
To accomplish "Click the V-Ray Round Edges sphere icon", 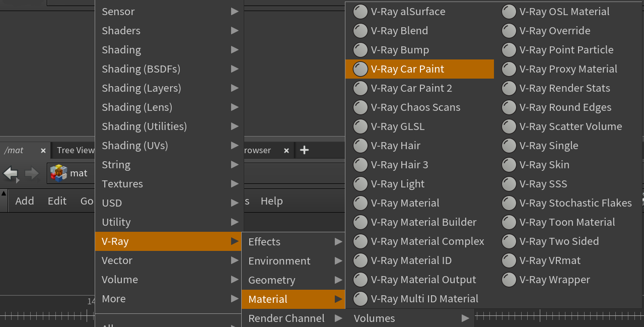I will (x=509, y=107).
